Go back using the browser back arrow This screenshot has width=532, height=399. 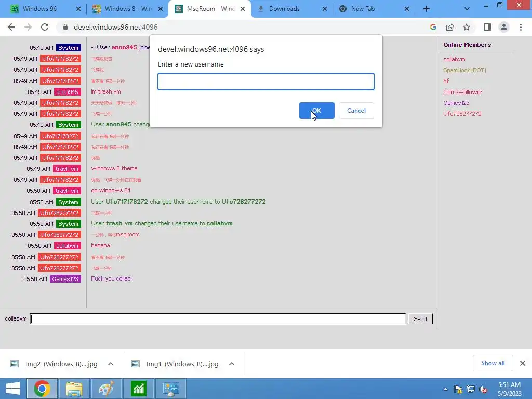tap(11, 27)
